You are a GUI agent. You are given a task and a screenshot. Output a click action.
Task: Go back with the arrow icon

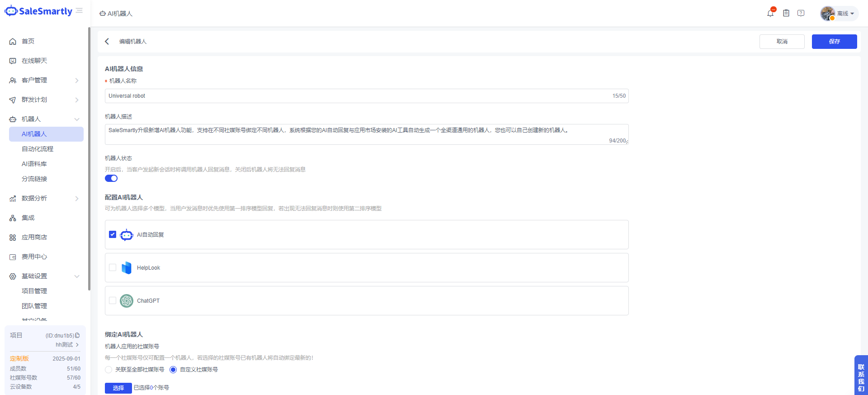tap(107, 41)
